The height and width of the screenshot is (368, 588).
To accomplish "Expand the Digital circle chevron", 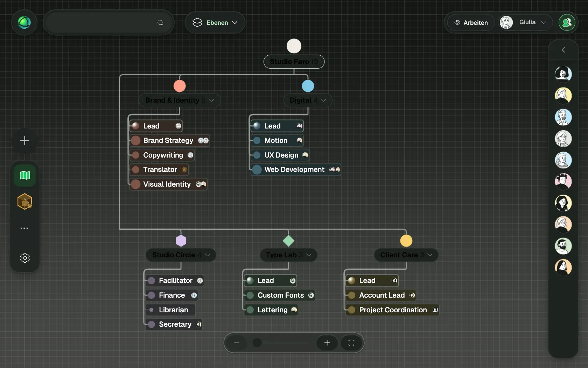I will point(324,100).
